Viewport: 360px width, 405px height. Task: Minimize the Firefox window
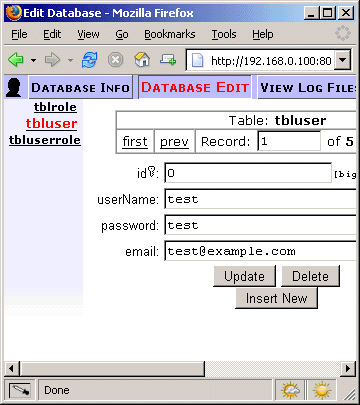pyautogui.click(x=311, y=13)
